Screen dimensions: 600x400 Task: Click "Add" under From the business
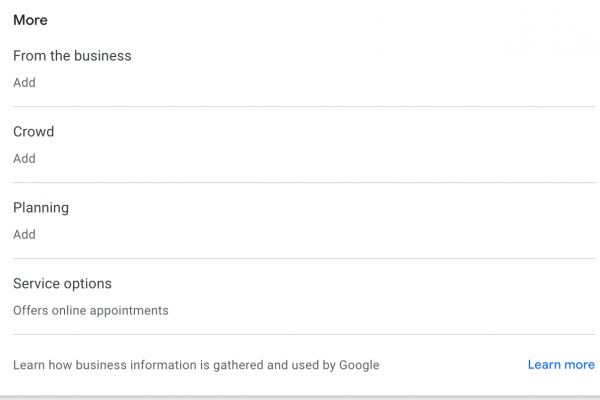click(24, 83)
